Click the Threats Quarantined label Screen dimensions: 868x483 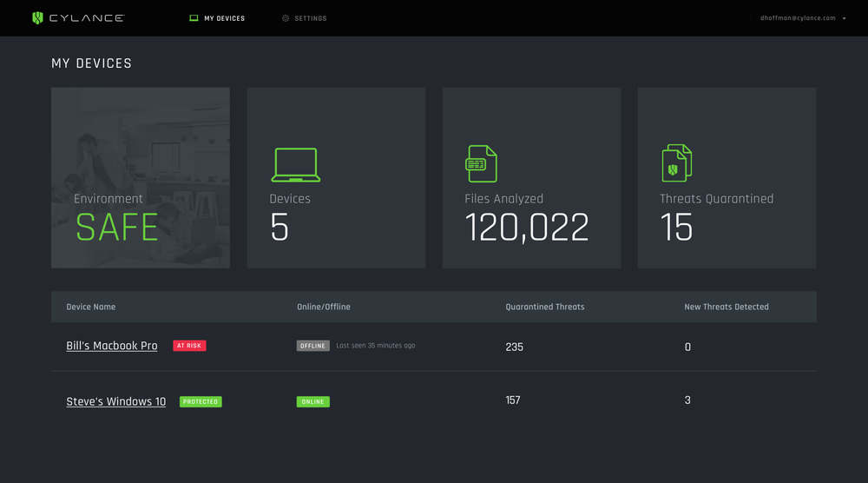click(716, 199)
